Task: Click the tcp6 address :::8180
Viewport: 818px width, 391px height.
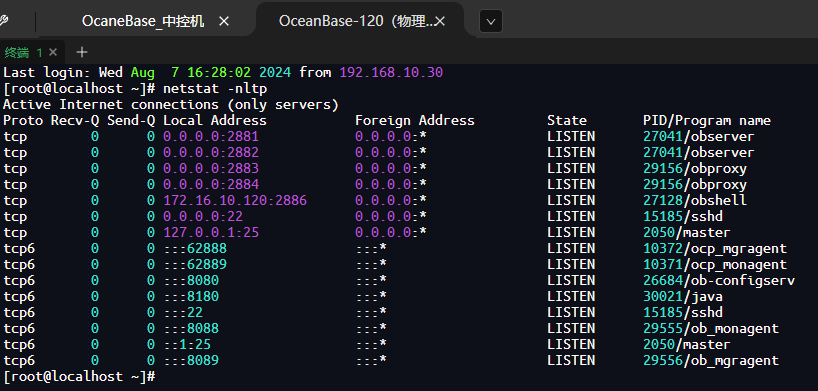Action: [x=191, y=297]
